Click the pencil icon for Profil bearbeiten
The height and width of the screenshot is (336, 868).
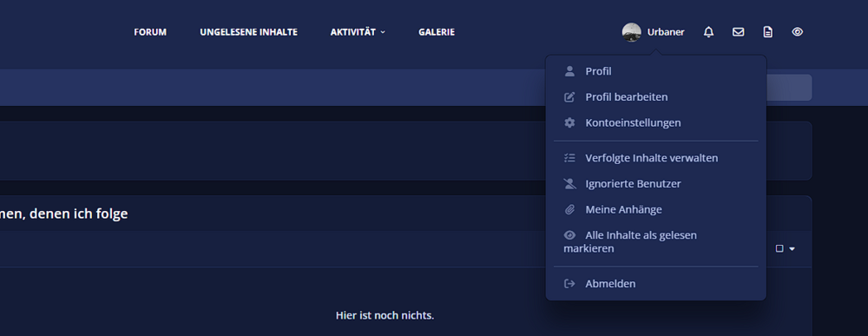[x=569, y=97]
